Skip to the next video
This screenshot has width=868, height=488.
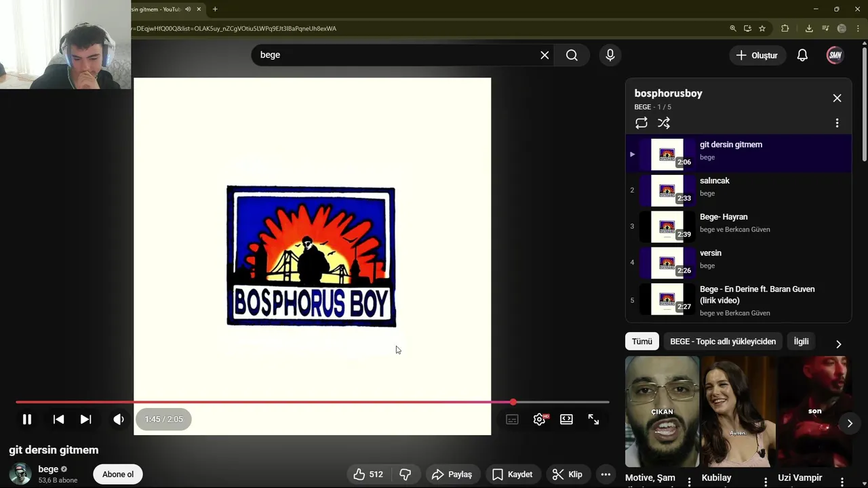click(x=85, y=420)
